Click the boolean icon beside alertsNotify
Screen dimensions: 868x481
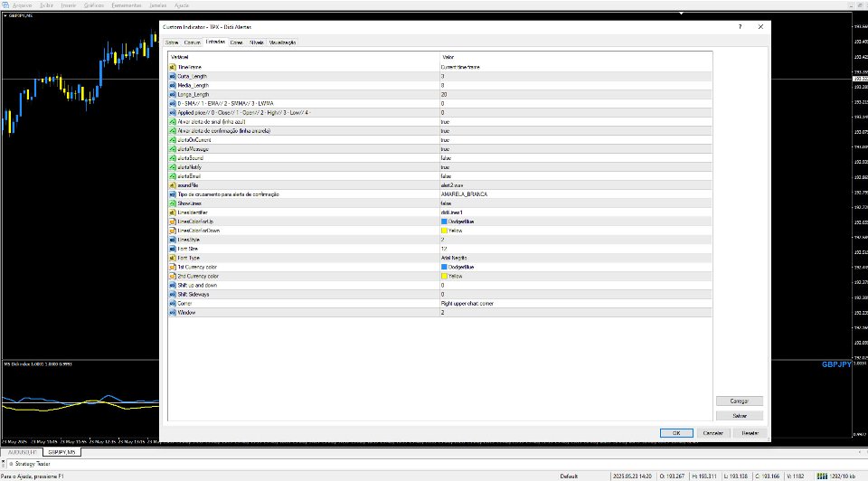tap(173, 167)
